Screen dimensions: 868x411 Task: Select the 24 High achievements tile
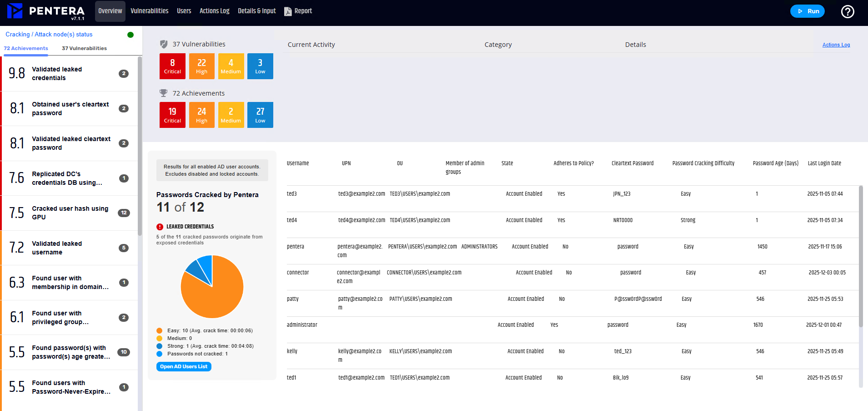(201, 115)
